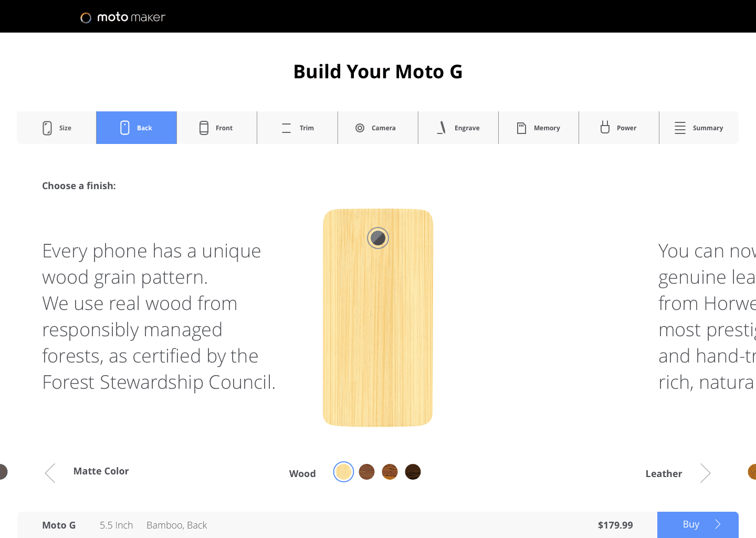Open the Size tab
Image resolution: width=756 pixels, height=538 pixels.
(57, 128)
